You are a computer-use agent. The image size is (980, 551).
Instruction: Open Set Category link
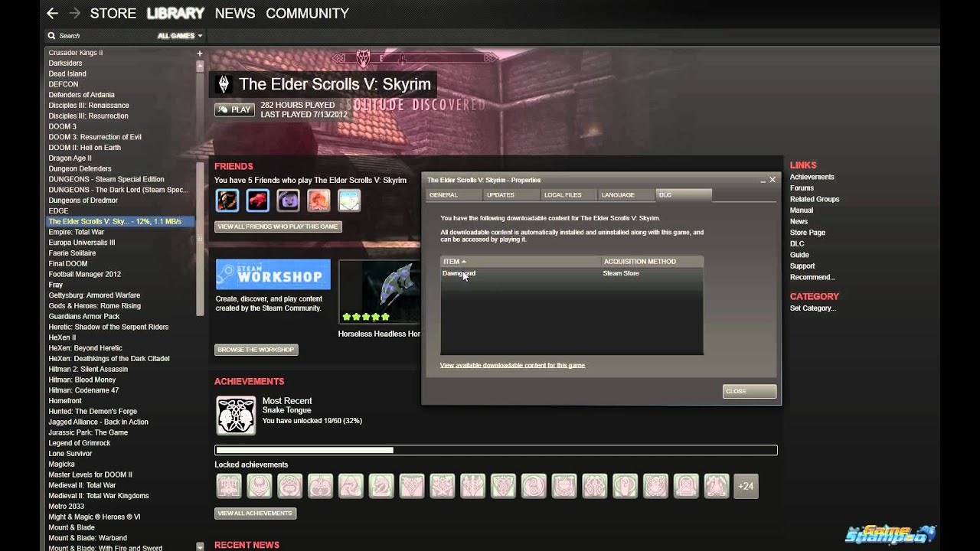click(813, 308)
